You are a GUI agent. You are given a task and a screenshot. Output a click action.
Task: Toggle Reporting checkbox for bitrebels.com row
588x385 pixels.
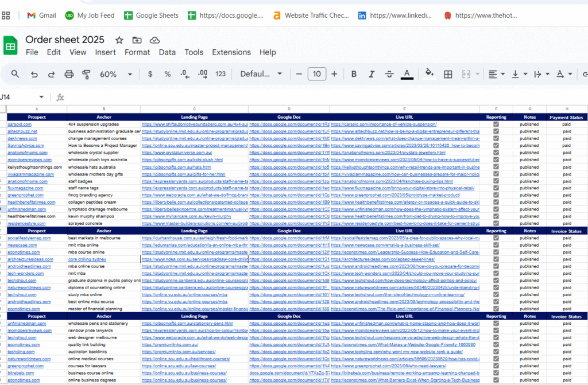tap(496, 373)
